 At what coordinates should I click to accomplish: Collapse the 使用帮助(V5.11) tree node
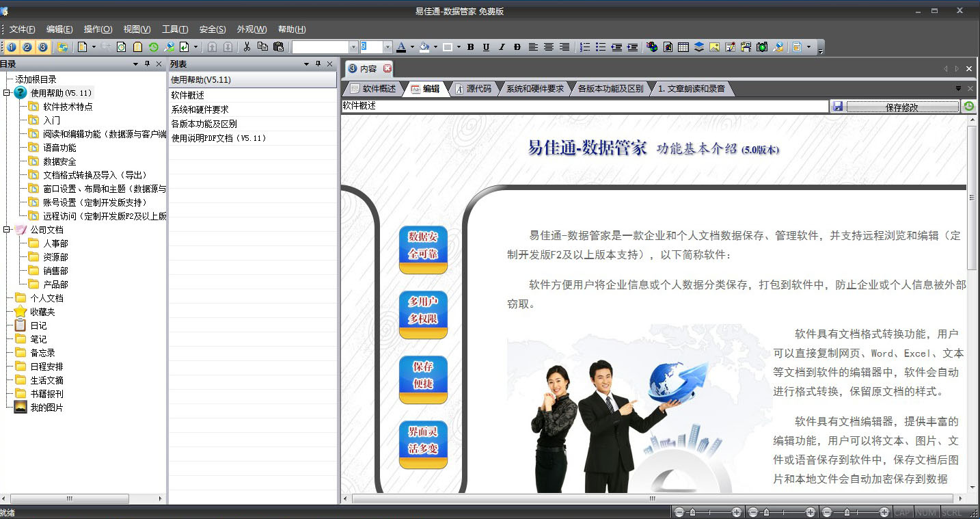[6, 93]
